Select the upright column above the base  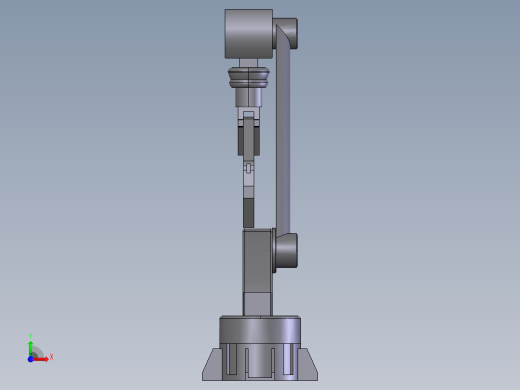point(257,272)
